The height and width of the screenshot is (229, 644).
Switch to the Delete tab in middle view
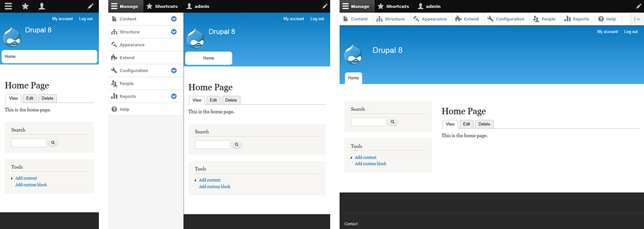(231, 100)
